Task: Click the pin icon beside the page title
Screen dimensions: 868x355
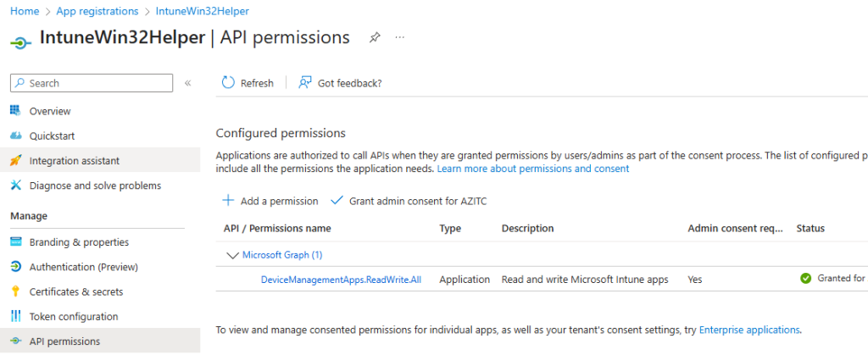Action: click(x=375, y=38)
